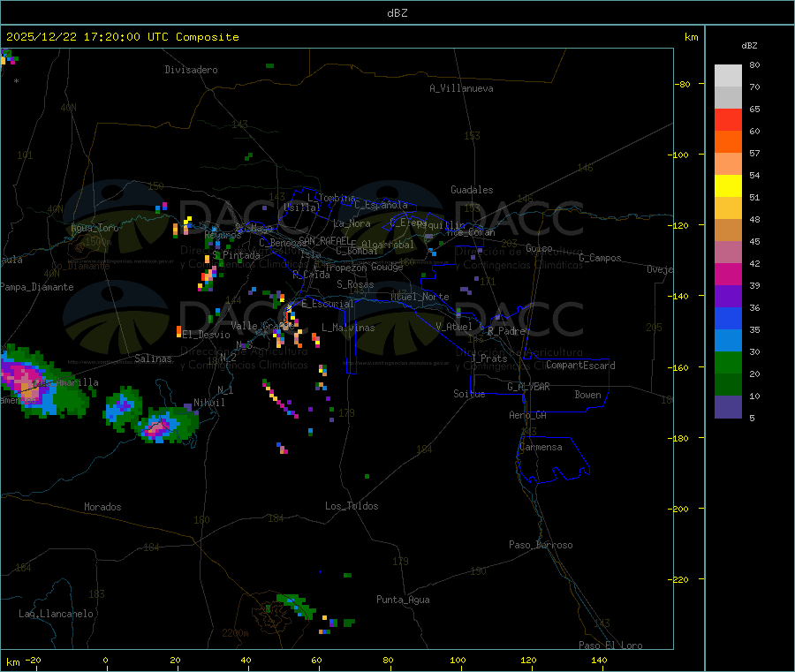Click the '60' tick on the bottom km axis

pos(316,660)
